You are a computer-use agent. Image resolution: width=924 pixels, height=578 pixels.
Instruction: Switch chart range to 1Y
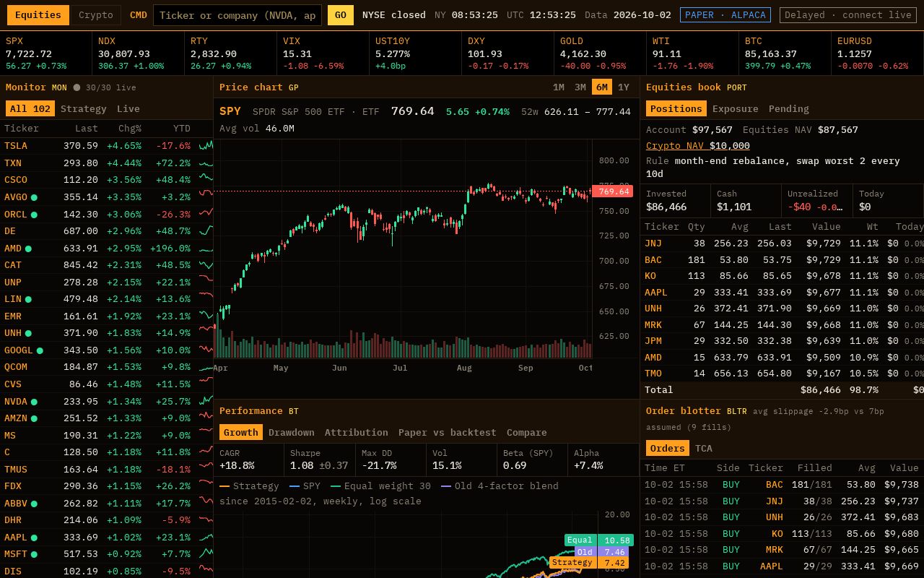pos(624,87)
